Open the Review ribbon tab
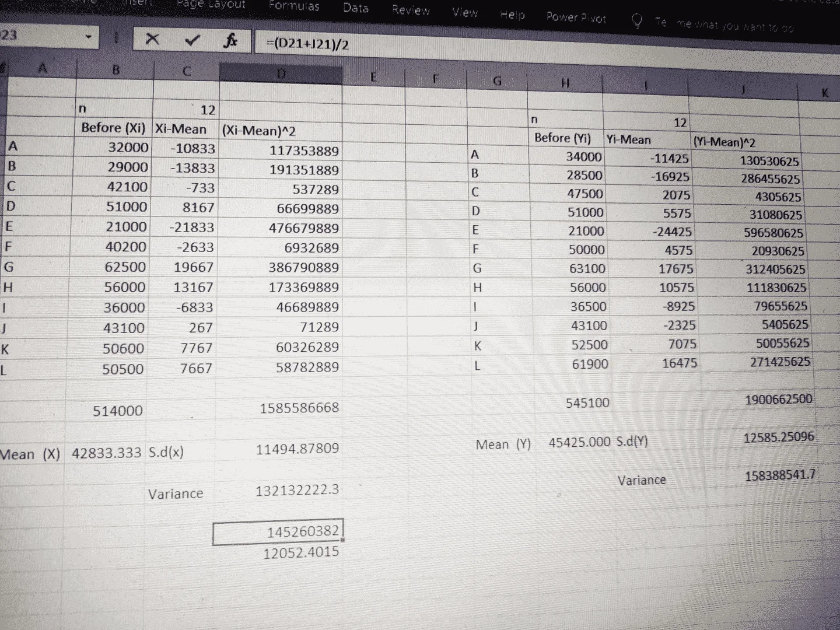 click(x=411, y=10)
